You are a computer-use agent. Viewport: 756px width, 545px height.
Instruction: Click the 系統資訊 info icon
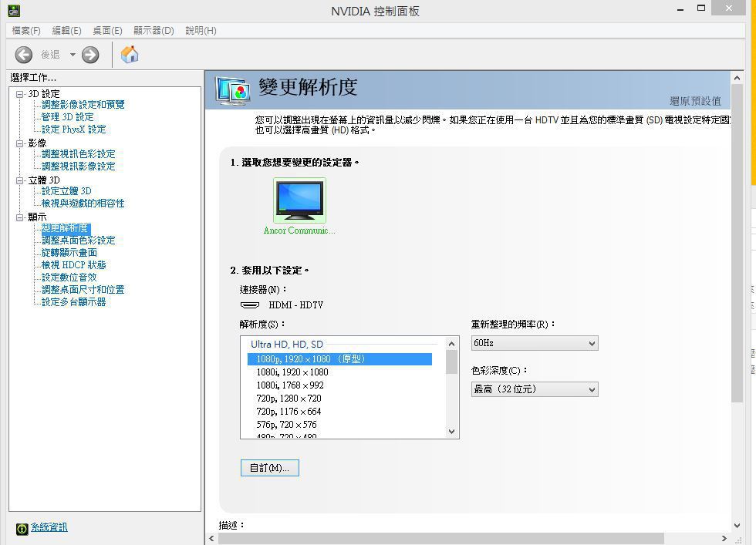click(x=22, y=529)
